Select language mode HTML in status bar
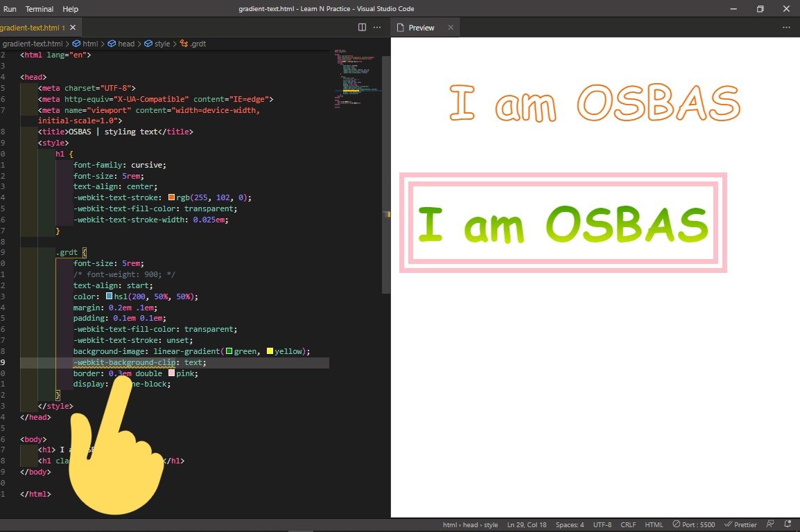Screen dimensions: 800x532 pos(654,525)
